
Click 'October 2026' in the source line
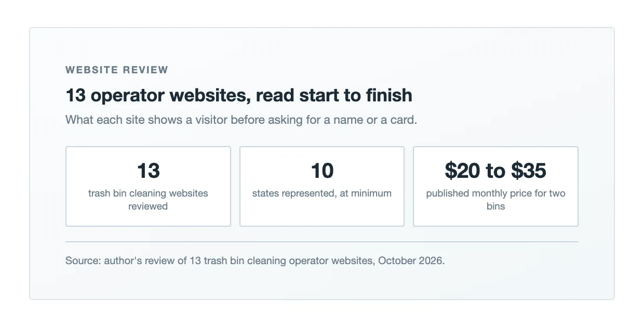point(410,261)
